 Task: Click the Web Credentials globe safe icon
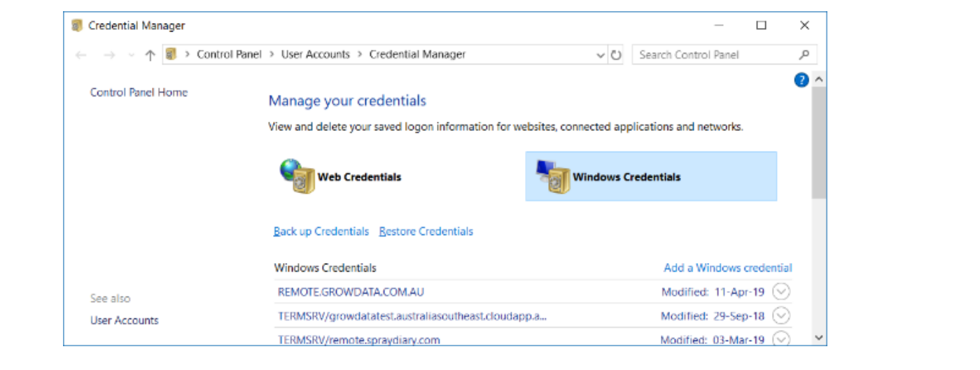pyautogui.click(x=297, y=176)
